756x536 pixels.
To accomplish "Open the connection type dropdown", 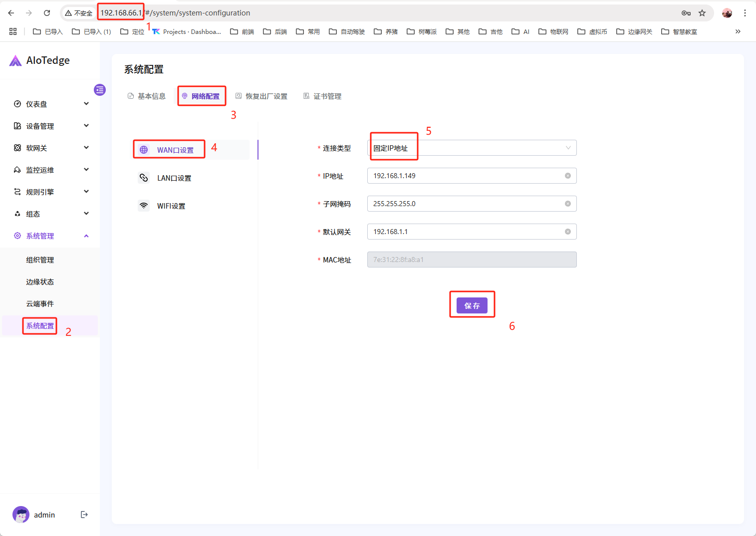I will tap(472, 148).
